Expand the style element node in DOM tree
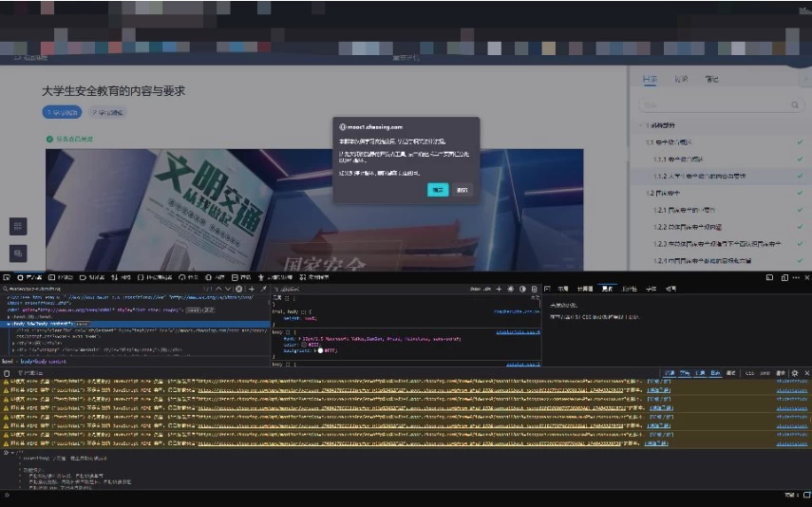The image size is (812, 507). 13,343
